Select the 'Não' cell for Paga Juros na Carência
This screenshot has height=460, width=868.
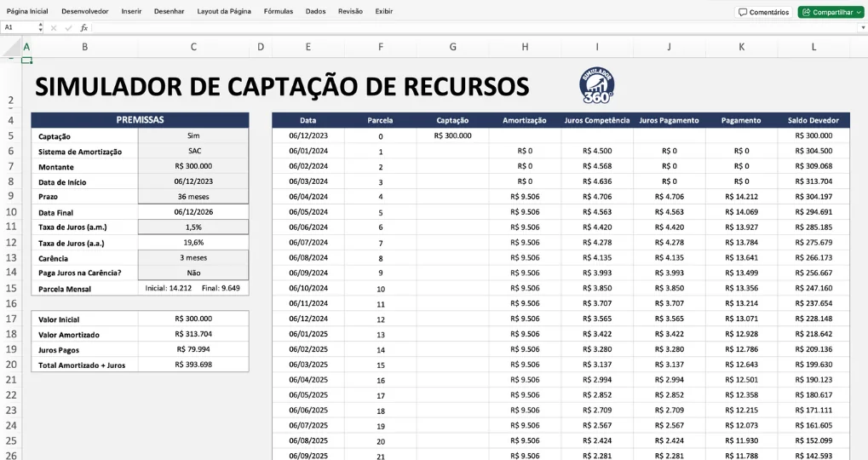click(x=193, y=273)
